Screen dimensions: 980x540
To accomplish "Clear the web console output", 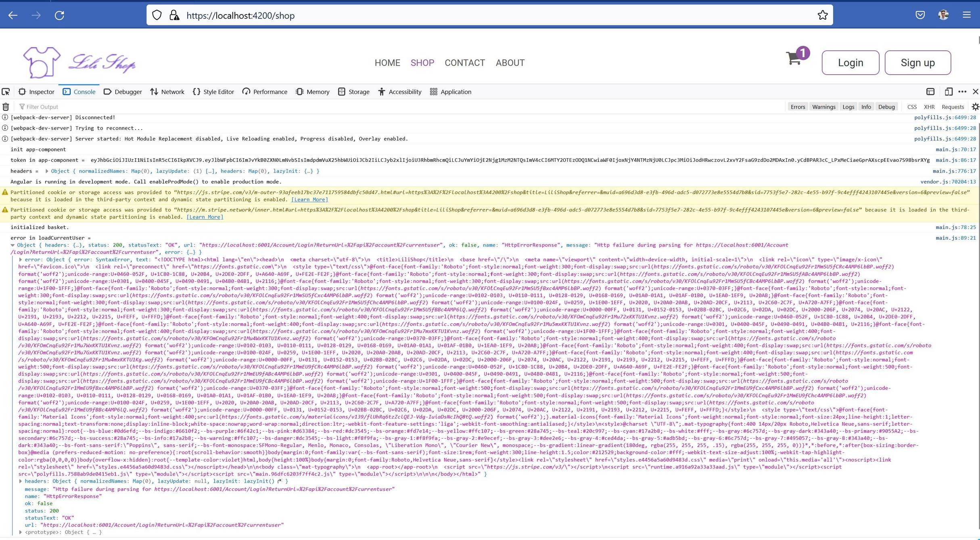I will click(x=6, y=107).
